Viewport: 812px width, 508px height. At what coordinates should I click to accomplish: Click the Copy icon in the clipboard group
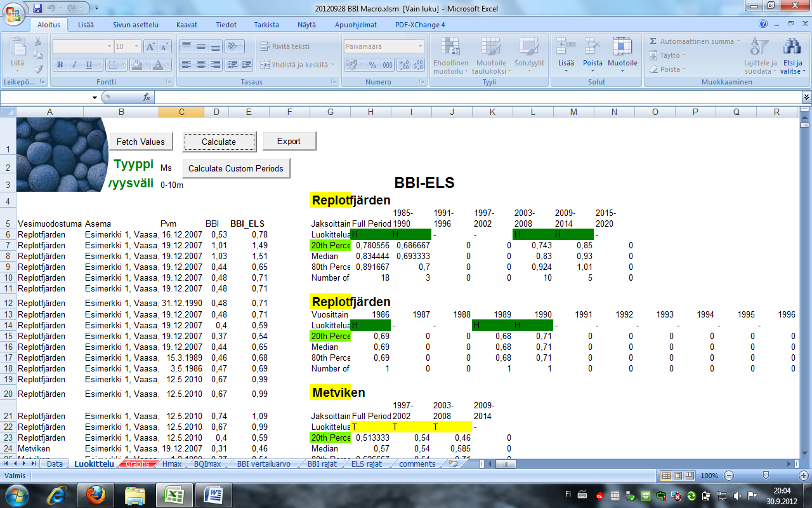pos(37,56)
